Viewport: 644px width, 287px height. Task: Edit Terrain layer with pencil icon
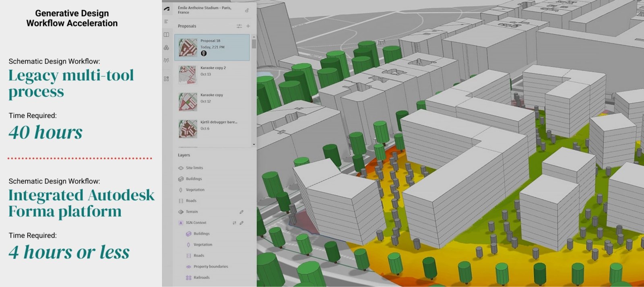(242, 212)
